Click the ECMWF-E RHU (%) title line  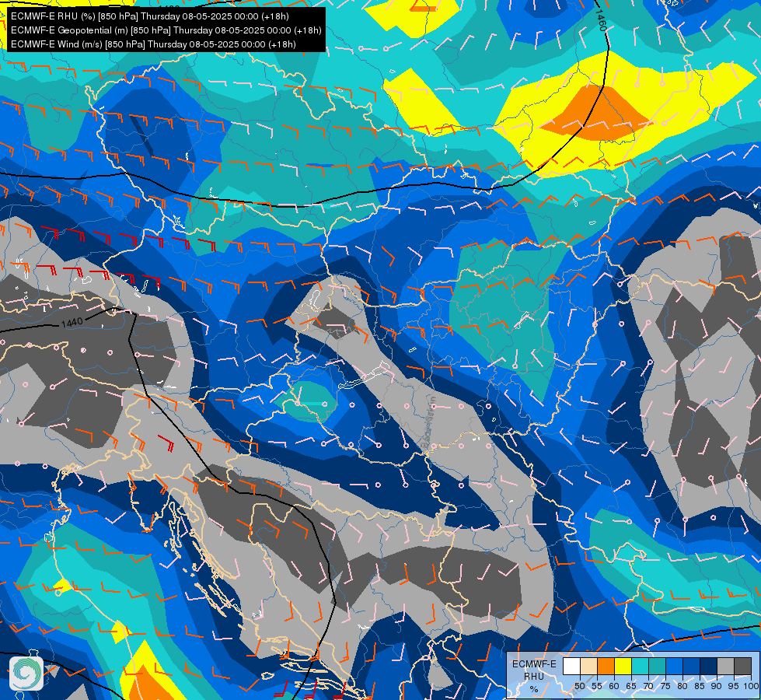click(150, 16)
